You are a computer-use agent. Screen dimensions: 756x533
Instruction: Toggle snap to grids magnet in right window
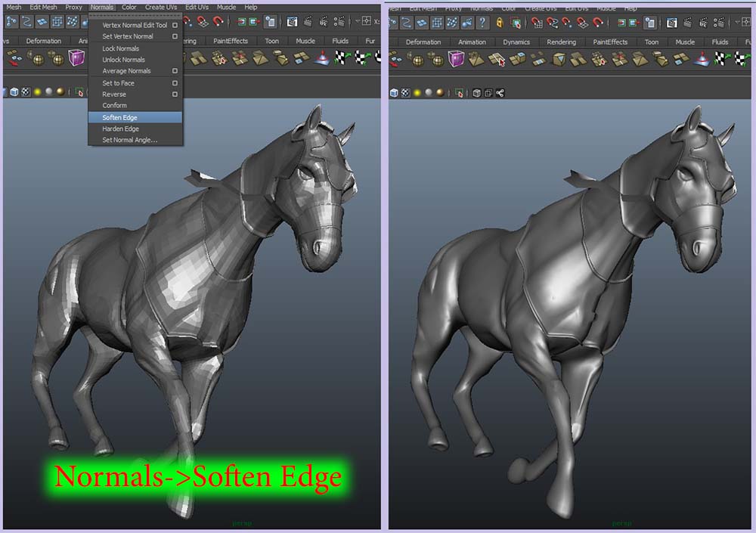tap(537, 22)
